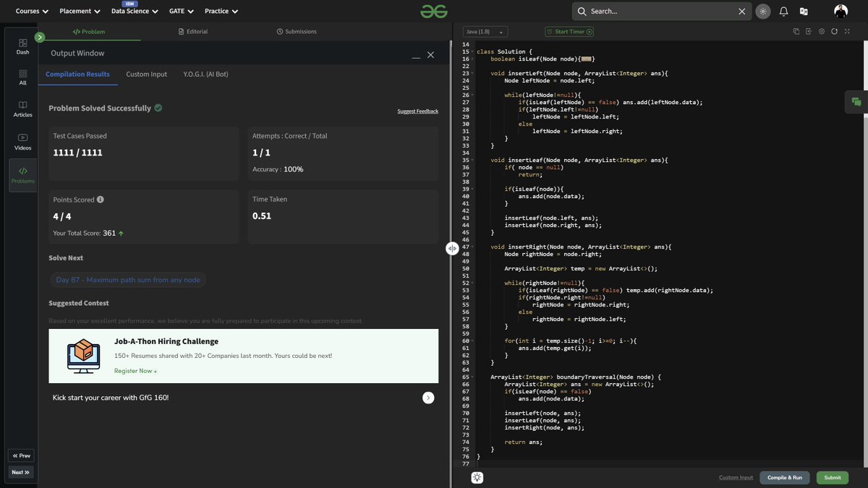Open Videos in the sidebar
Screen dimensions: 868x488
coord(23,142)
